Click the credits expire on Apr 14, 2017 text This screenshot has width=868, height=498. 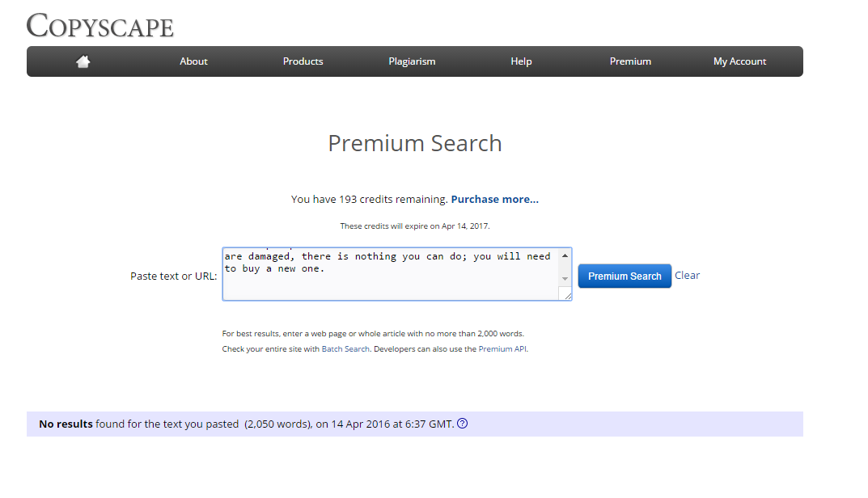click(415, 226)
